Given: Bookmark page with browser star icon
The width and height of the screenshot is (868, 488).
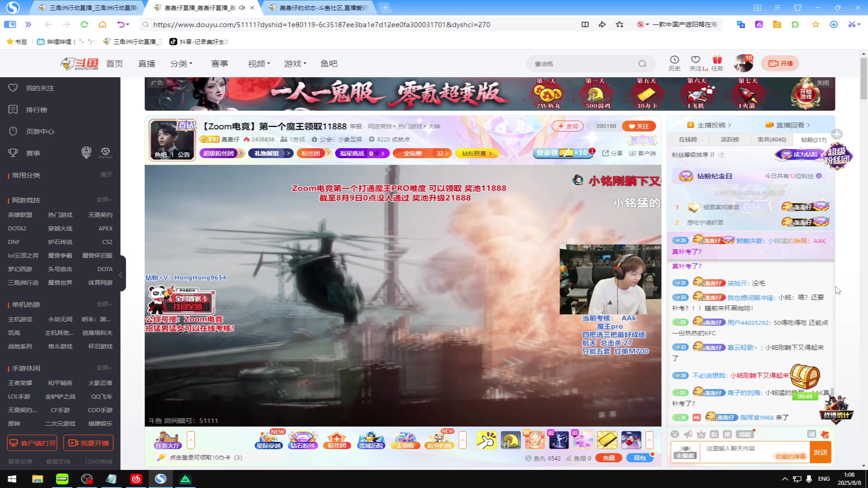Looking at the screenshot, I should click(619, 24).
